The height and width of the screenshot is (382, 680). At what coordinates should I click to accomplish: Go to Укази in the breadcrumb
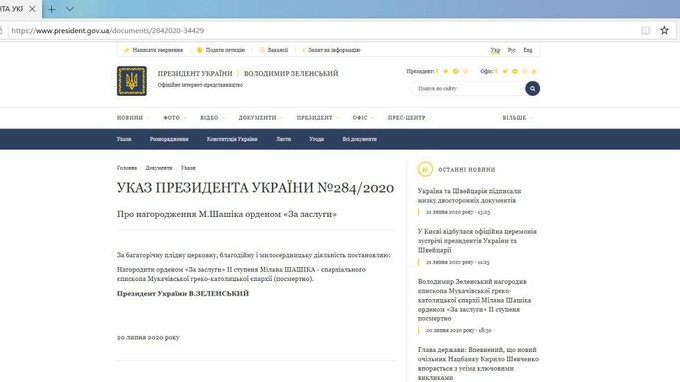pos(188,168)
